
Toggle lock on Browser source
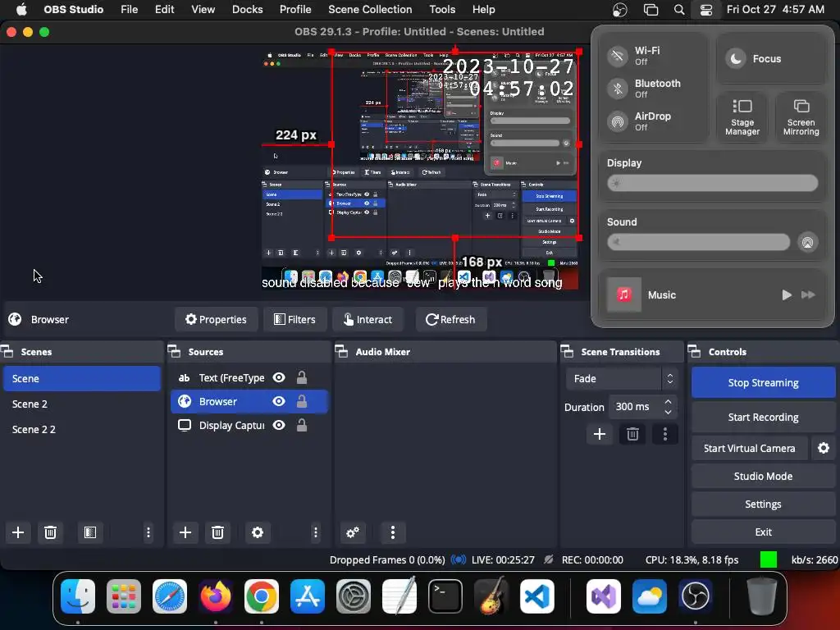pos(302,401)
